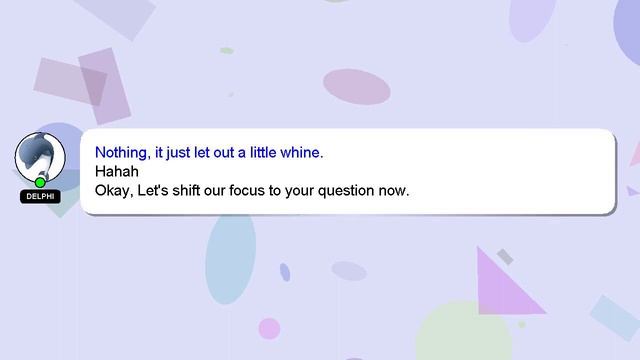Click the large pale green circle

(x=463, y=333)
